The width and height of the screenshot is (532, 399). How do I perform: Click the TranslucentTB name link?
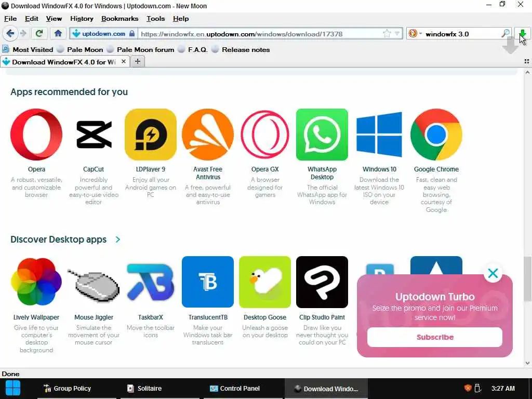tap(208, 317)
